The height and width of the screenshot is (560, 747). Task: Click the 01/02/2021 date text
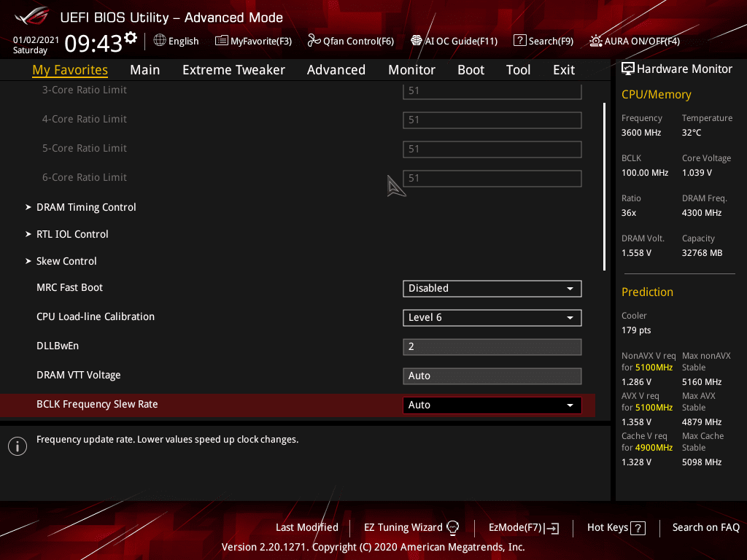point(36,40)
